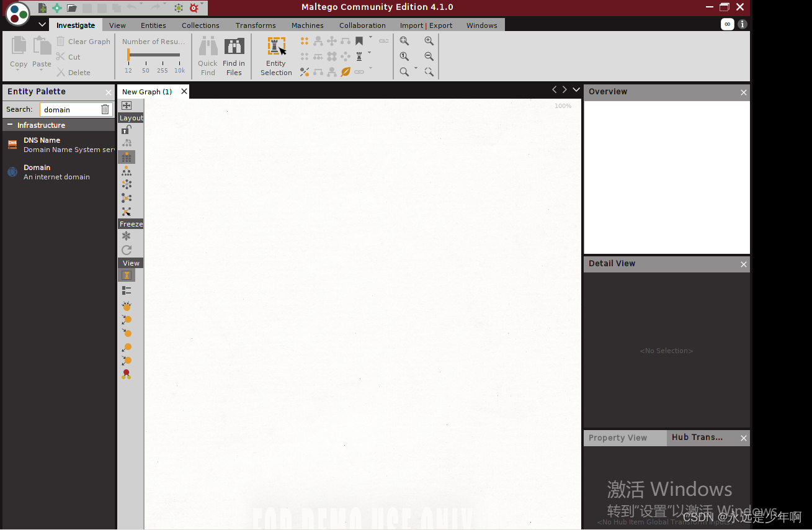Open the Collaboration ribbon tab
The width and height of the screenshot is (812, 530).
pos(362,25)
